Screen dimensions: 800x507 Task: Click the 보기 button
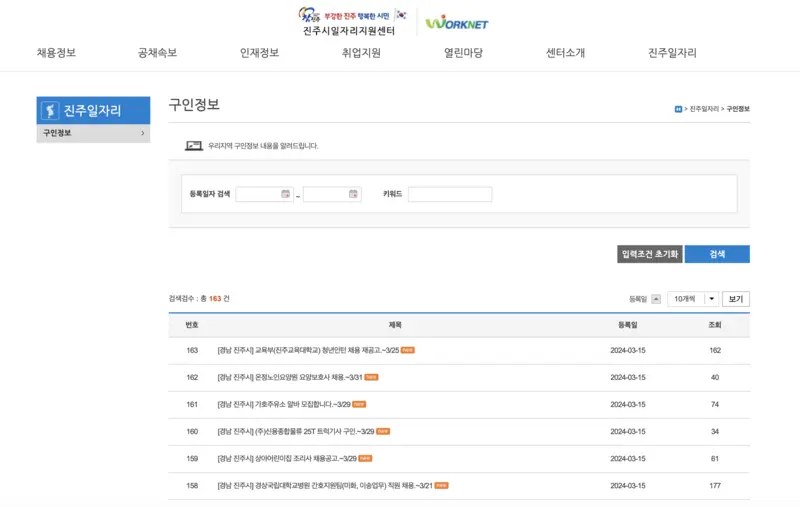pos(736,299)
